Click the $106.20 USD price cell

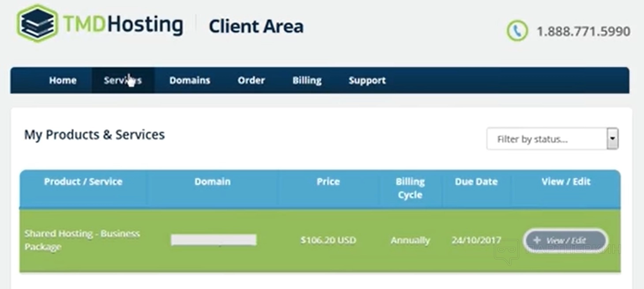coord(328,240)
